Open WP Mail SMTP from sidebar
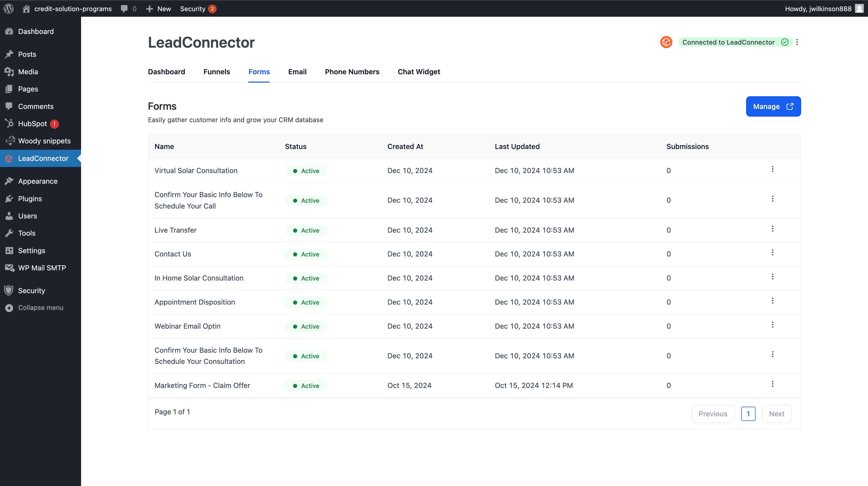Screen dimensions: 868x486 click(x=42, y=268)
